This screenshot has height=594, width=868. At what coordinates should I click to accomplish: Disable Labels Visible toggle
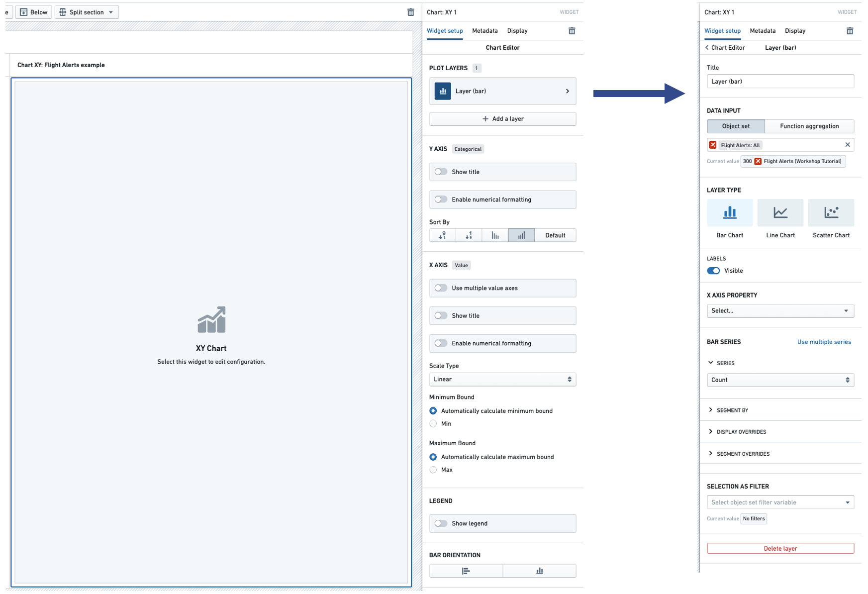(x=713, y=271)
